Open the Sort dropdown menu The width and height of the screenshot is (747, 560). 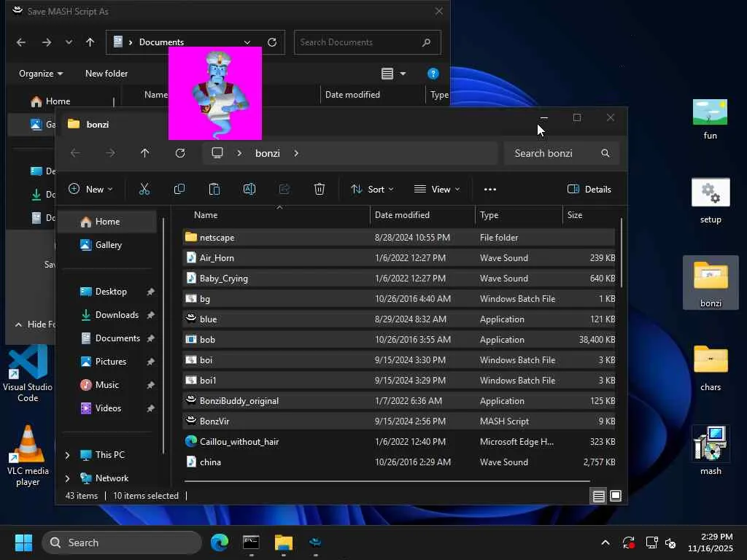372,190
